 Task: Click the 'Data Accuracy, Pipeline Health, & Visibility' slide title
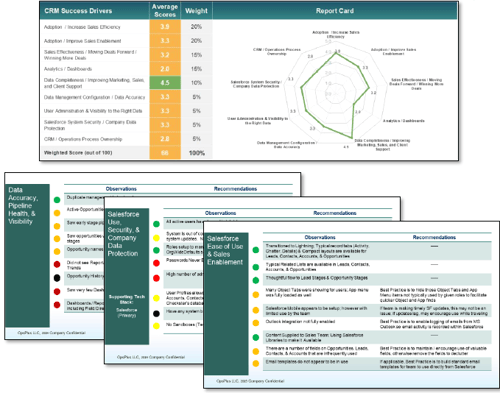point(23,206)
